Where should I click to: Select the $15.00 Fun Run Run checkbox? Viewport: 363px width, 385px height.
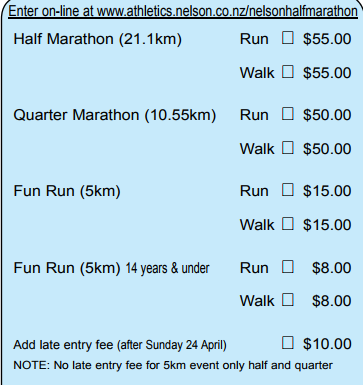[288, 190]
